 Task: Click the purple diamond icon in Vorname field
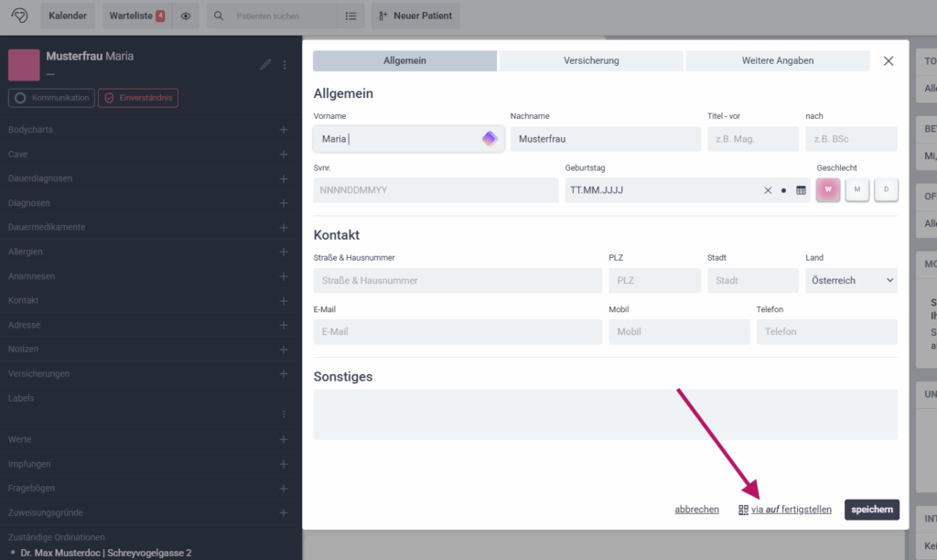[x=490, y=139]
